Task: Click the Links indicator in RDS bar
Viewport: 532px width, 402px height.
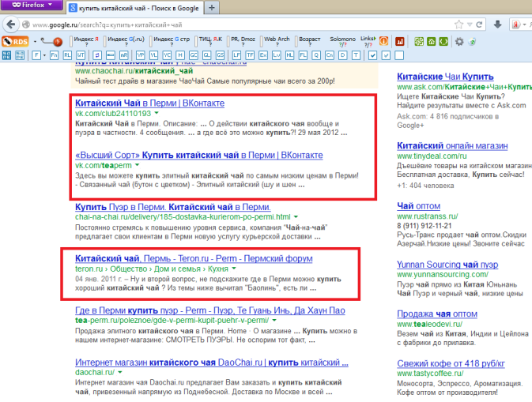Action: tap(368, 41)
